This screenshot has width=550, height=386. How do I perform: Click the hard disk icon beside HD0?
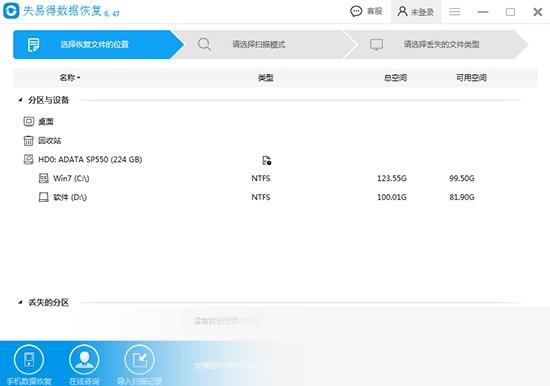point(28,160)
